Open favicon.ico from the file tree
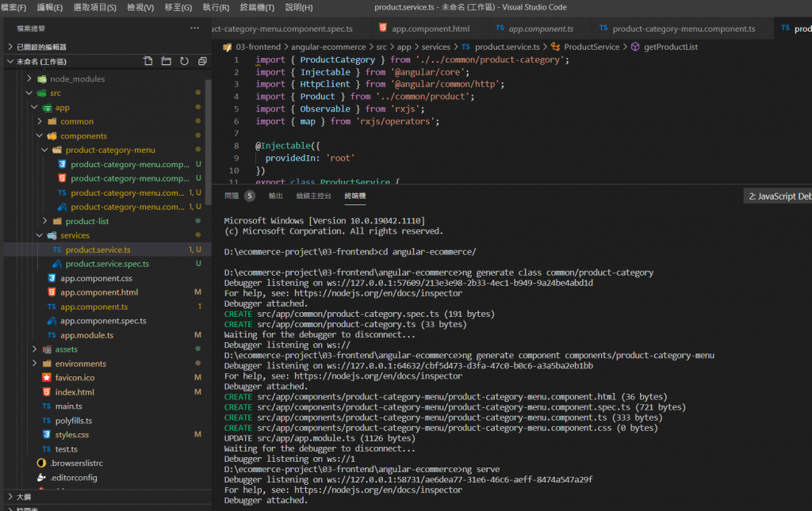This screenshot has width=812, height=511. pos(75,378)
